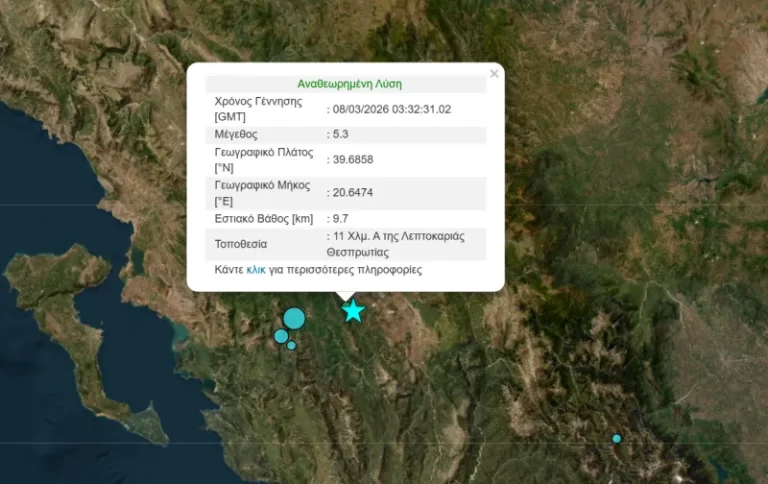Click the cyan star epicenter marker

353,311
